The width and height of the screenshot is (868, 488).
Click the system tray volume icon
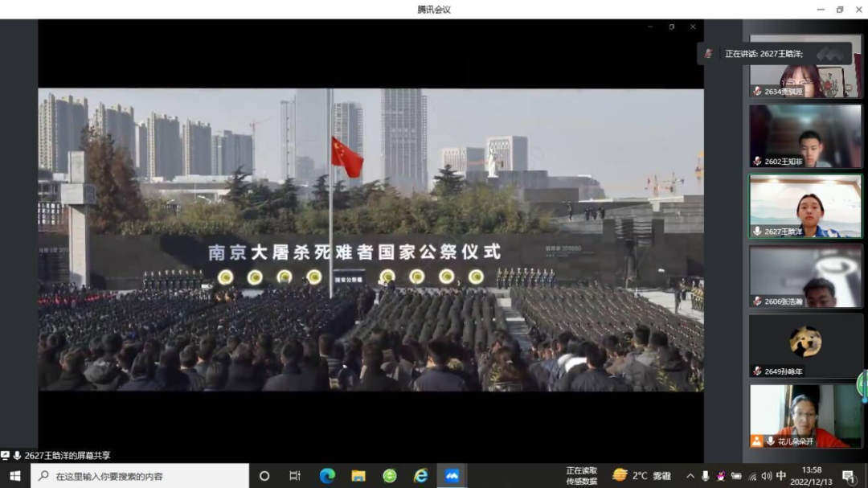coord(766,476)
